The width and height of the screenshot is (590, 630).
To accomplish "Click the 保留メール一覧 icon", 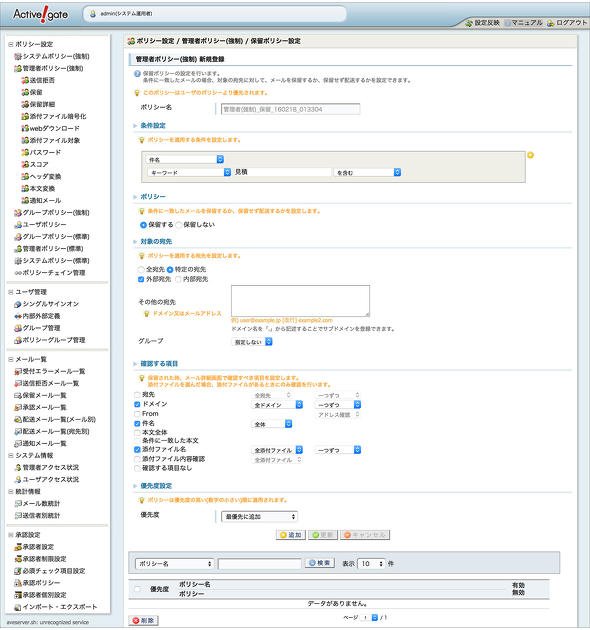I will coord(18,396).
